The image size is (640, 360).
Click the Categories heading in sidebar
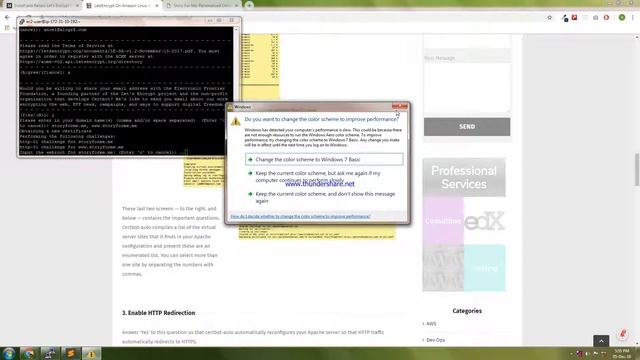pyautogui.click(x=467, y=311)
